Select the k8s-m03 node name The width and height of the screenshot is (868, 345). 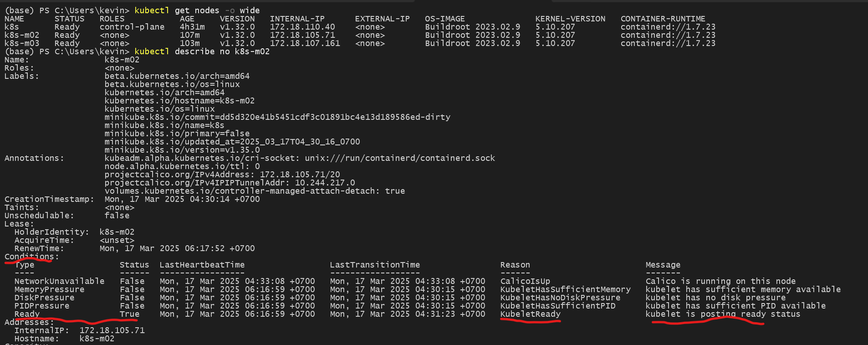tap(22, 43)
